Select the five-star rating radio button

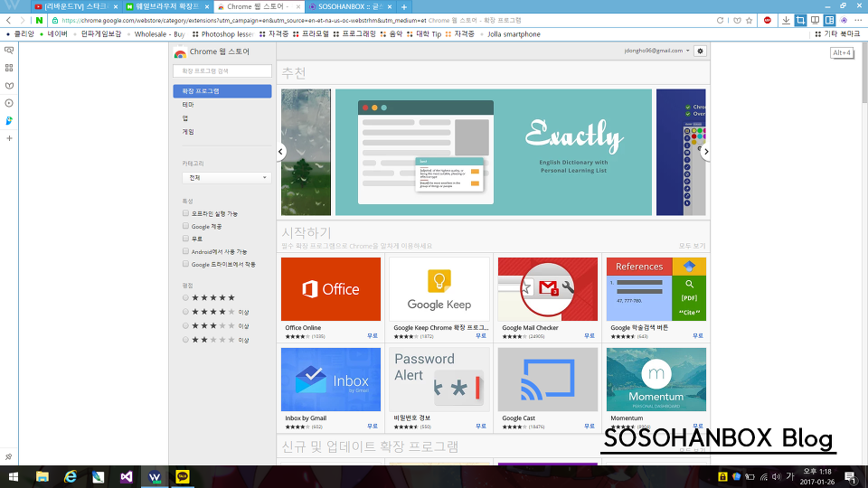tap(186, 297)
